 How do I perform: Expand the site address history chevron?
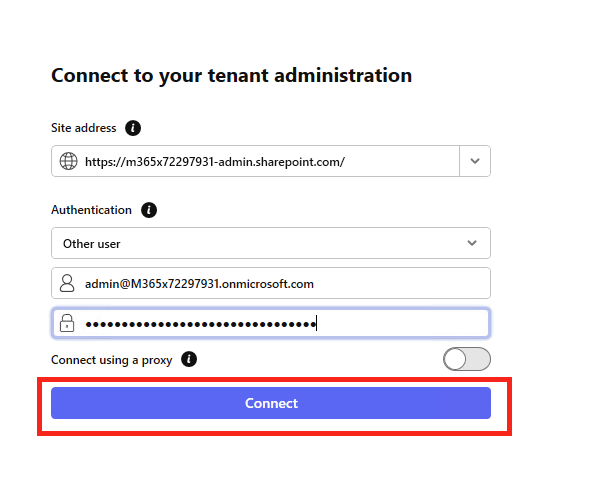tap(475, 161)
